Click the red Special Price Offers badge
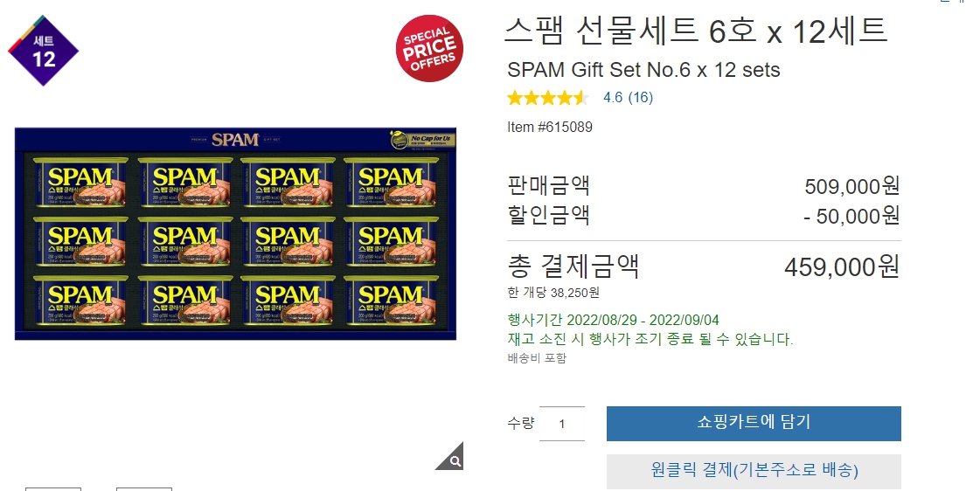This screenshot has height=491, width=980. (429, 48)
